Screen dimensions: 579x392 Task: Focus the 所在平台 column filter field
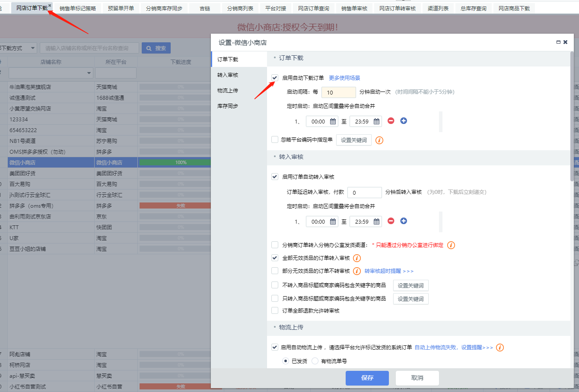116,73
